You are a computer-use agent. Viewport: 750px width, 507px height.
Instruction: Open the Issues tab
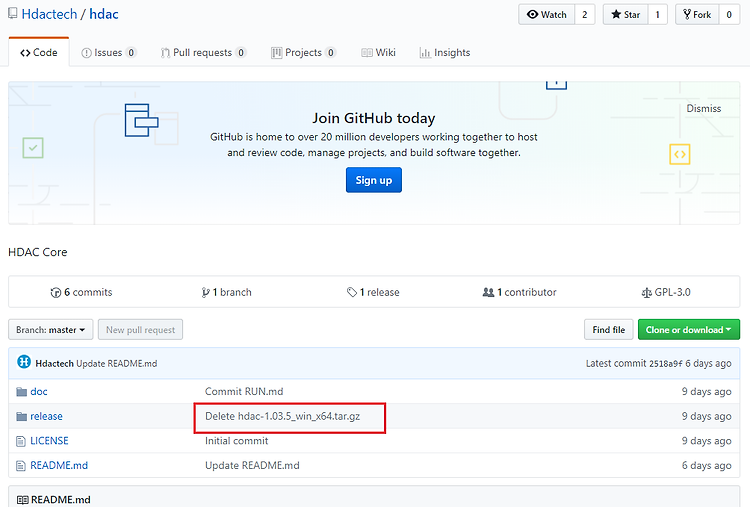[109, 53]
